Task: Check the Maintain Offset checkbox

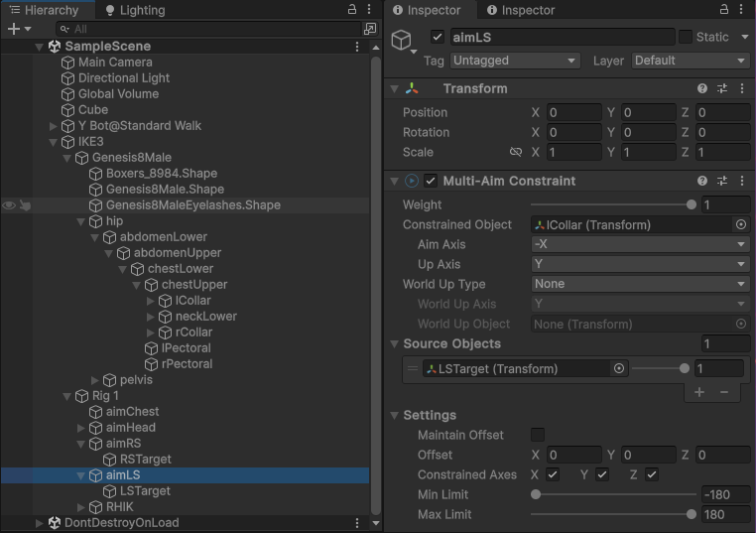Action: [538, 435]
